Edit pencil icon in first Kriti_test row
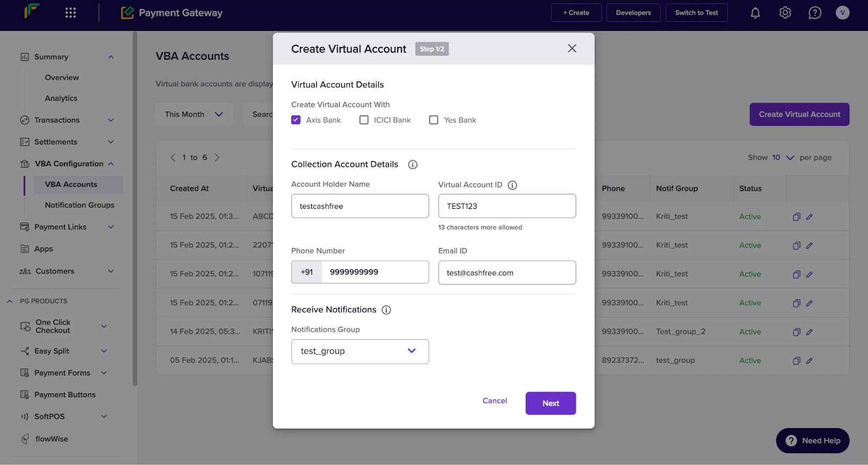 pyautogui.click(x=809, y=216)
